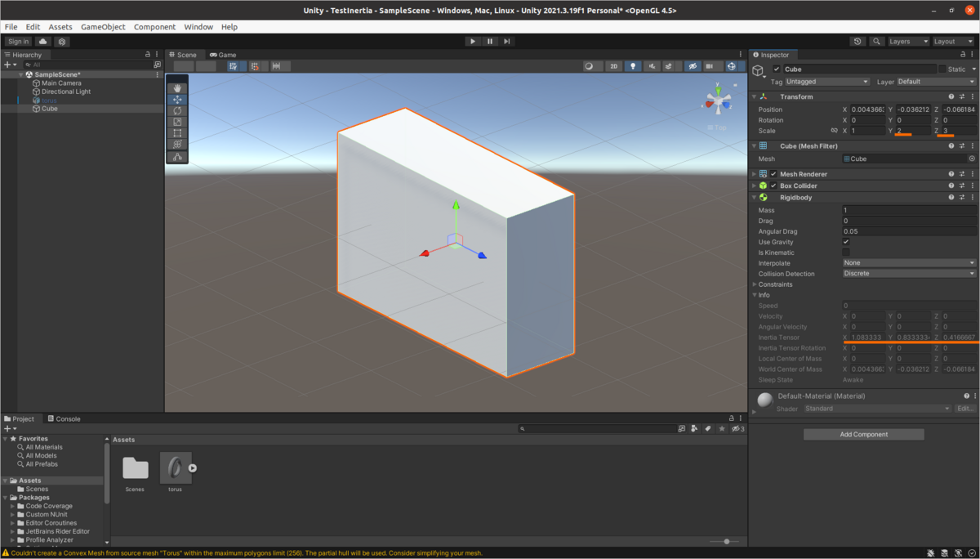The image size is (980, 559).
Task: Open the Assets menu
Action: click(x=60, y=27)
